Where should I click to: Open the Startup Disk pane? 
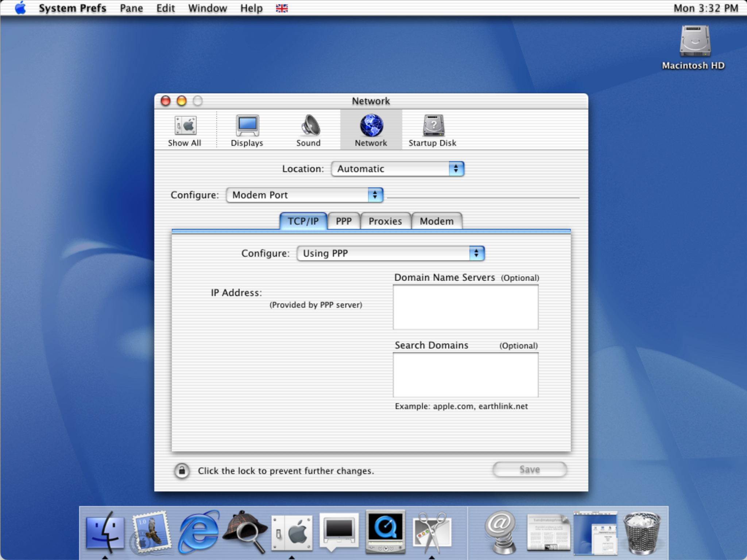(433, 131)
